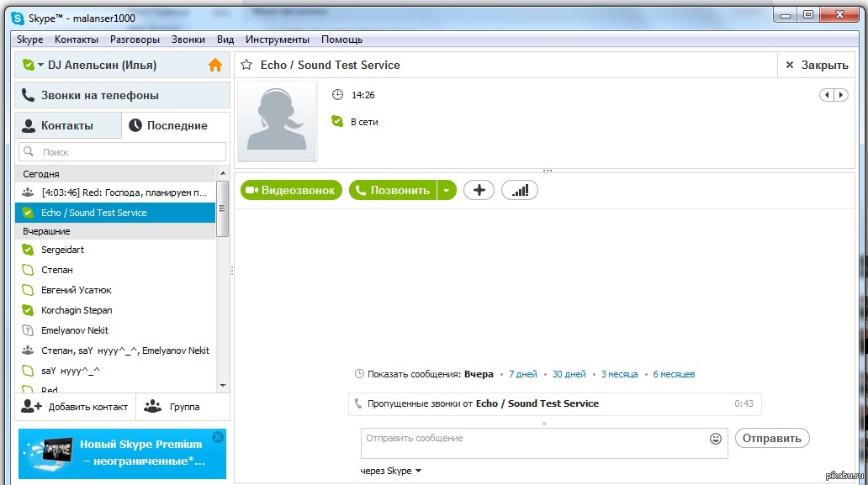This screenshot has height=485, width=868.
Task: Show messages from 30 дней
Action: pyautogui.click(x=569, y=374)
